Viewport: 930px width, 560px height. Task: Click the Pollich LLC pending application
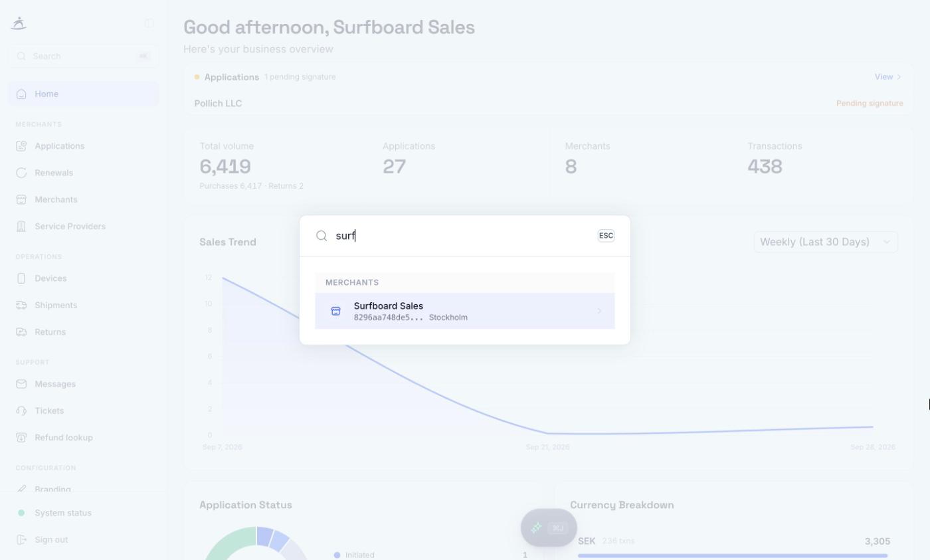click(x=549, y=104)
